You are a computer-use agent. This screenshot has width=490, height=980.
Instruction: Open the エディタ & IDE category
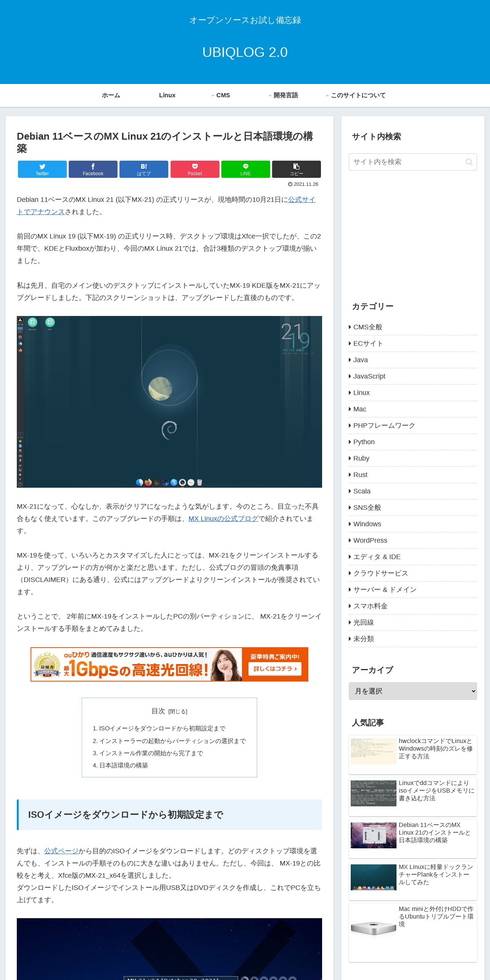tap(413, 557)
